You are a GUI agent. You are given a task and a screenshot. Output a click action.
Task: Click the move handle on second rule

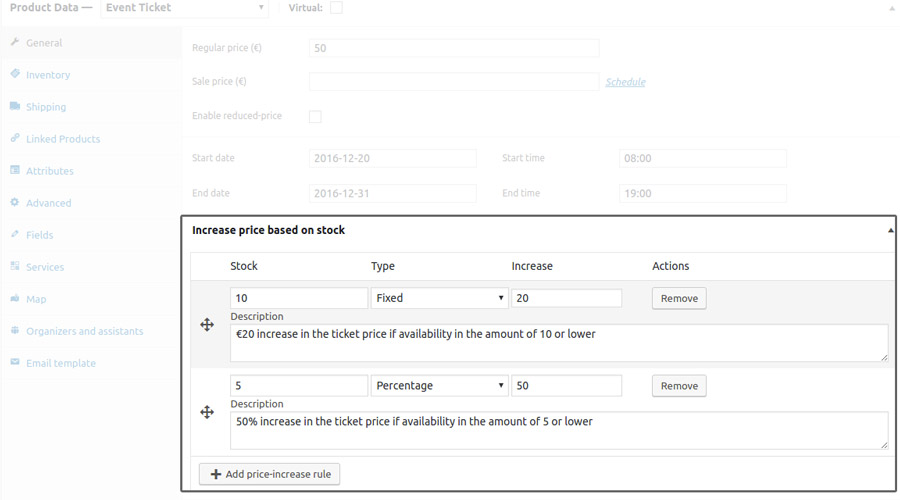pos(207,412)
